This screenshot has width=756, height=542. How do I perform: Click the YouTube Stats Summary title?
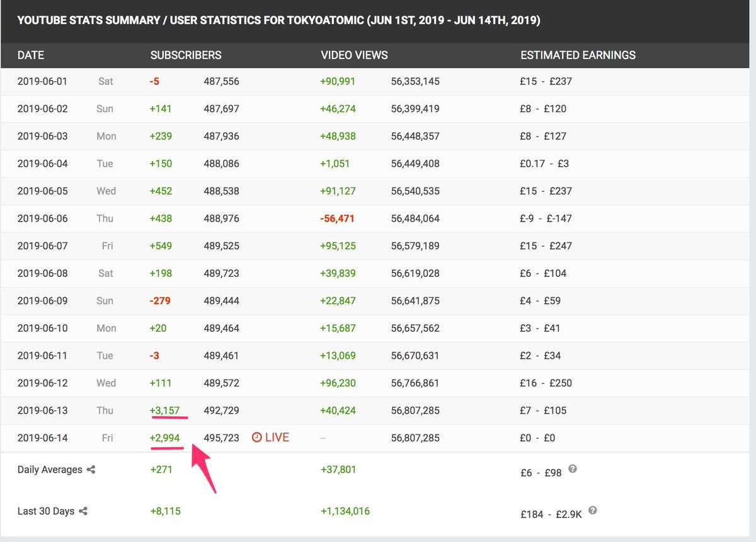point(278,21)
